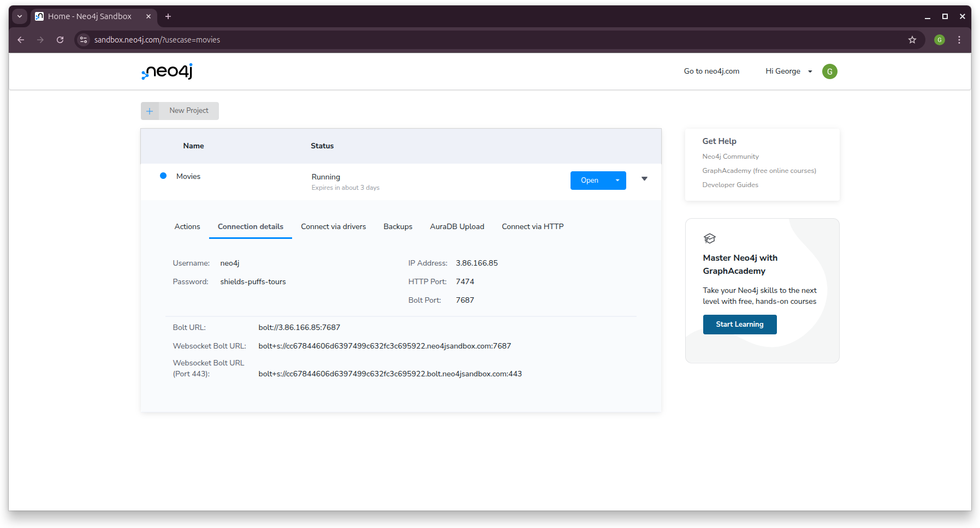Click the Movies project name
The width and height of the screenshot is (980, 528).
pyautogui.click(x=188, y=176)
